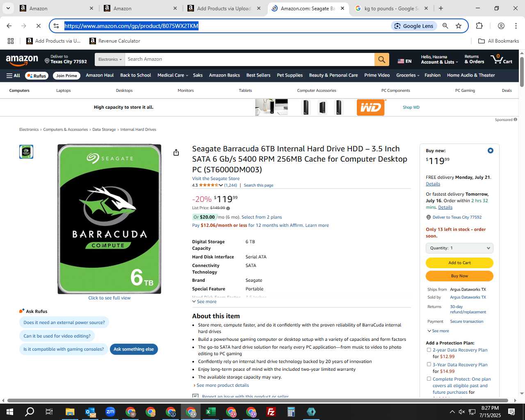Open the Electronics search category dropdown
525x420 pixels.
(x=110, y=59)
